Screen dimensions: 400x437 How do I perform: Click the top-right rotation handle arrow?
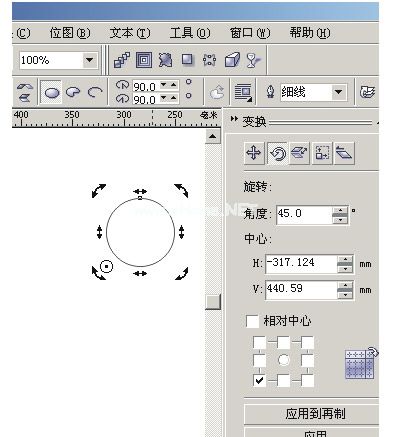[x=181, y=191]
